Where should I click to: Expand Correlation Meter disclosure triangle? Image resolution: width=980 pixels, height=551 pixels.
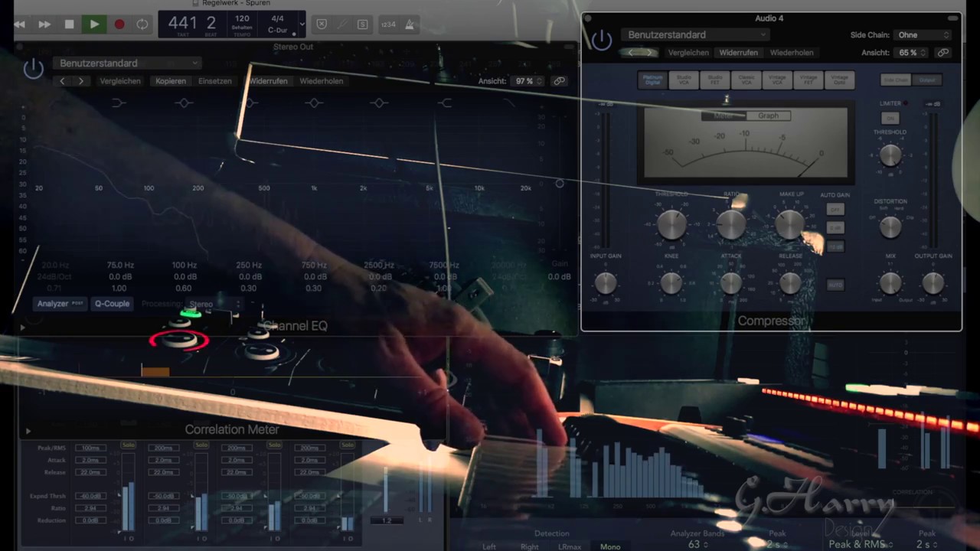[28, 431]
